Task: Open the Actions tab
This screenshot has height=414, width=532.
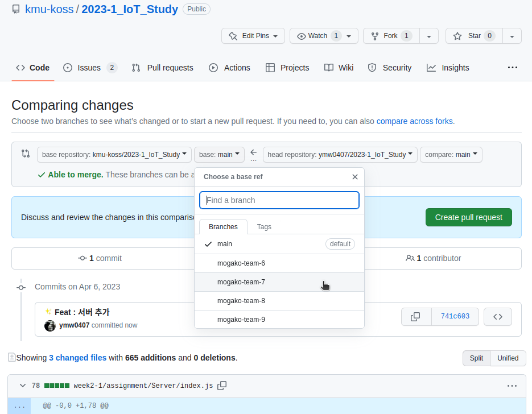Action: point(229,68)
